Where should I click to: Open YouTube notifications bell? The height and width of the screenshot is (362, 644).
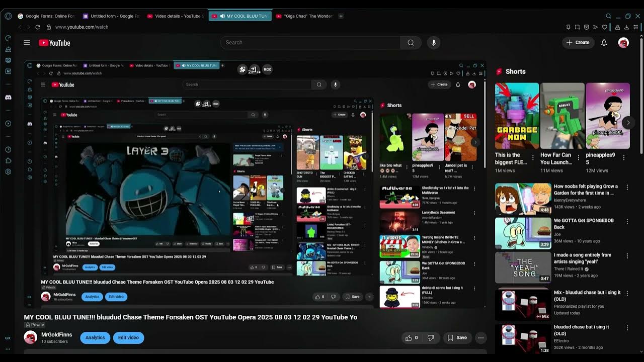[604, 43]
